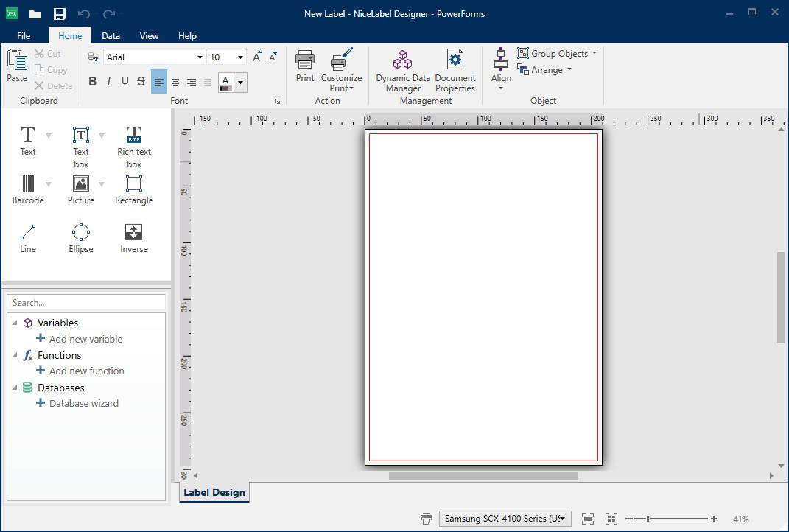Open the Customize Print dropdown
This screenshot has width=789, height=532.
[341, 71]
